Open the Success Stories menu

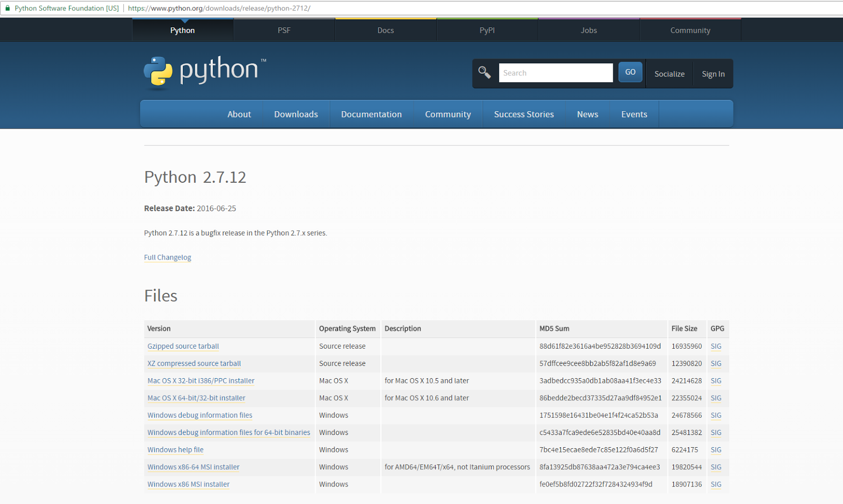(524, 114)
